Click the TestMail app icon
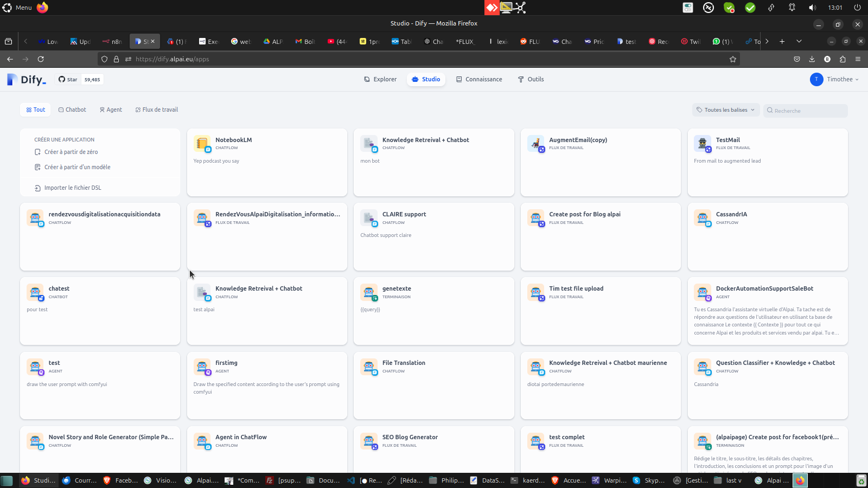This screenshot has height=488, width=868. [703, 144]
